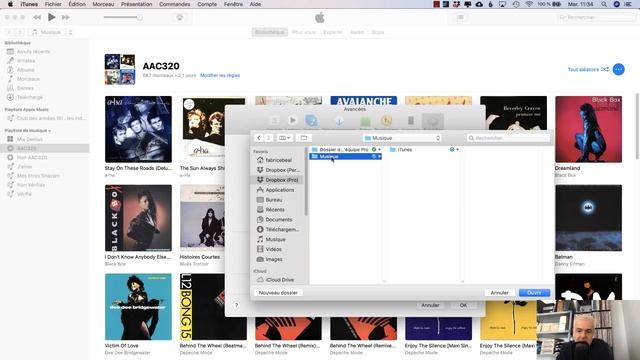Viewport: 640px width, 360px height.
Task: Click the file dialog Rechercher field
Action: point(508,138)
